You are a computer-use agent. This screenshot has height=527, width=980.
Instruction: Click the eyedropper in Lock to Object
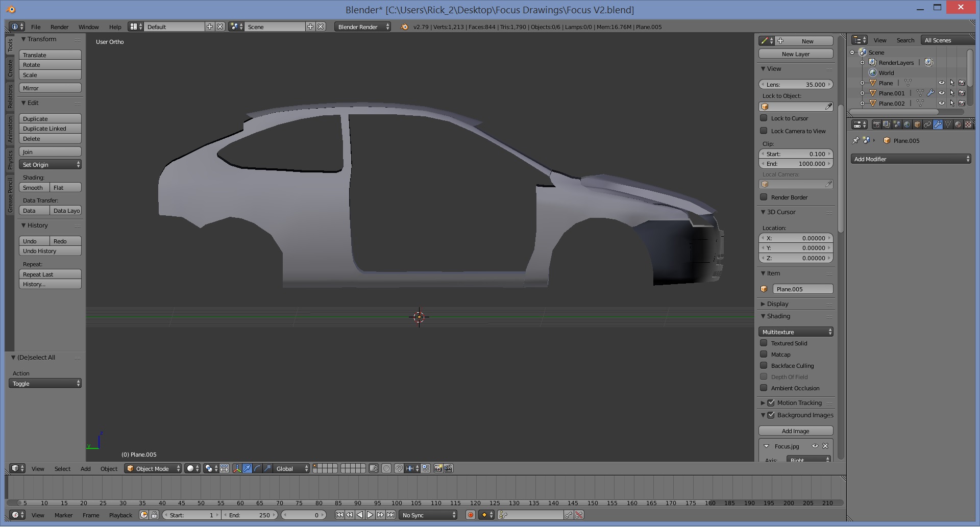pos(828,107)
